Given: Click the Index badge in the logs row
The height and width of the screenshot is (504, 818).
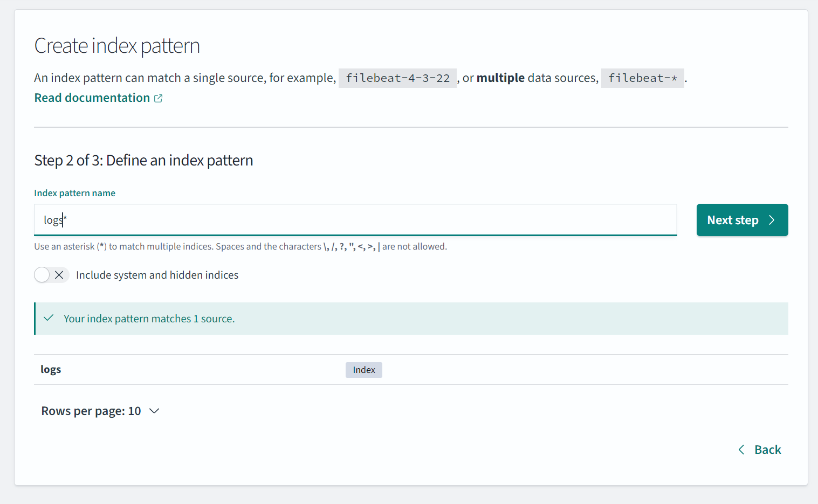Looking at the screenshot, I should (363, 370).
